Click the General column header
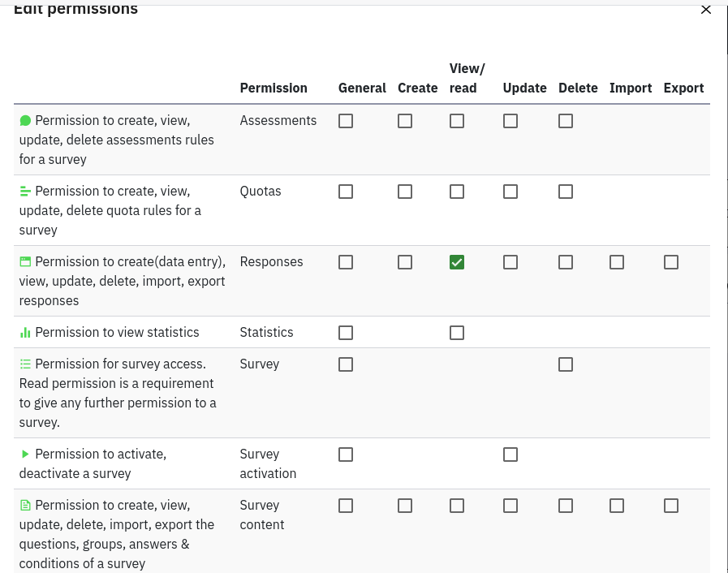 362,88
